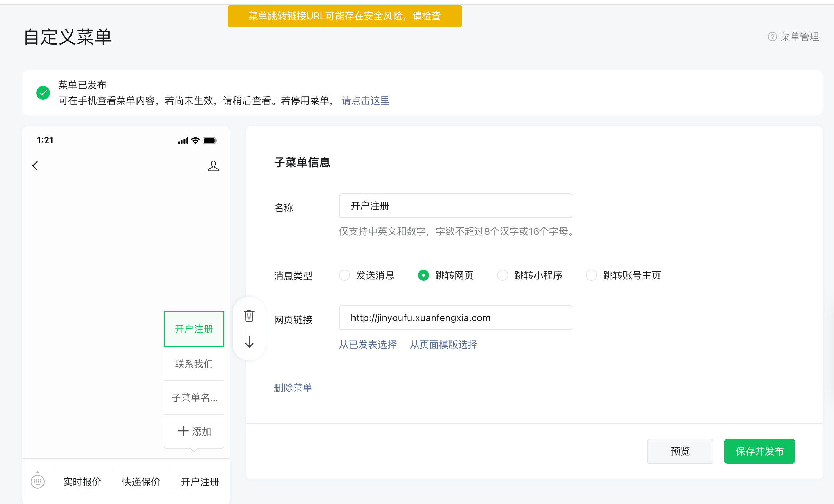
Task: Open the 快递保价 bottom menu
Action: click(141, 482)
